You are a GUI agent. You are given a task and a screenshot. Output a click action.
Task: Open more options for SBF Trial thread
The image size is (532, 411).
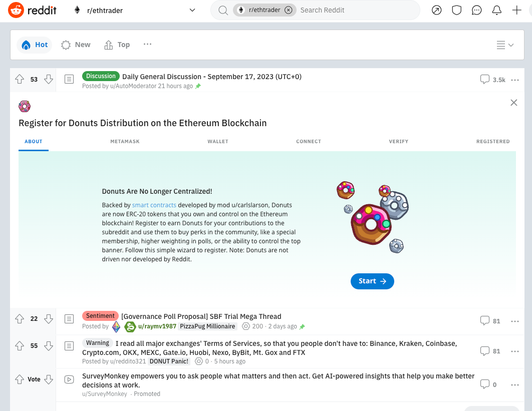[x=514, y=321]
